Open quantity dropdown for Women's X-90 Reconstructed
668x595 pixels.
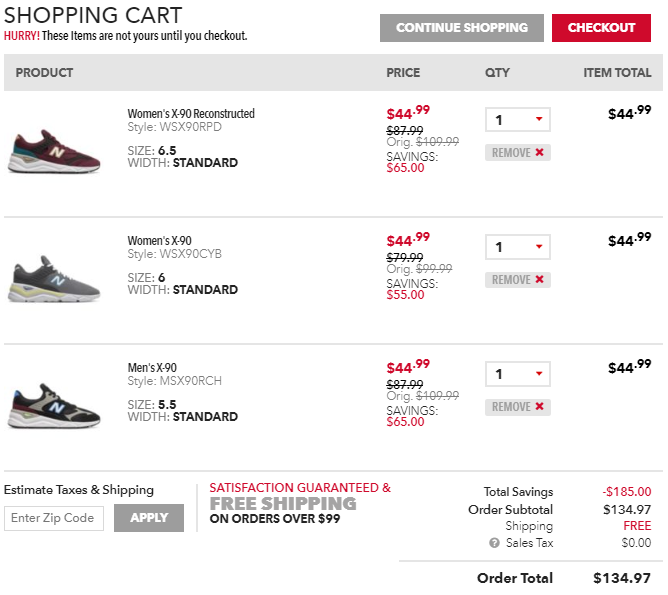(518, 120)
